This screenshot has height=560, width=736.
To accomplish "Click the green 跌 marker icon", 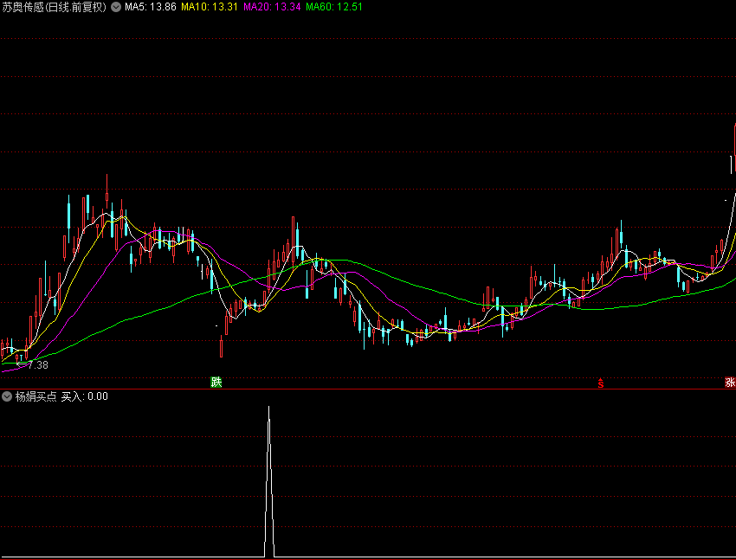I will [216, 383].
